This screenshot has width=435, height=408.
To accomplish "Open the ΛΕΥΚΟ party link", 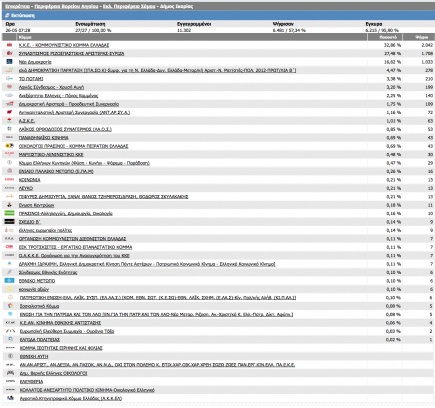I will [x=26, y=188].
